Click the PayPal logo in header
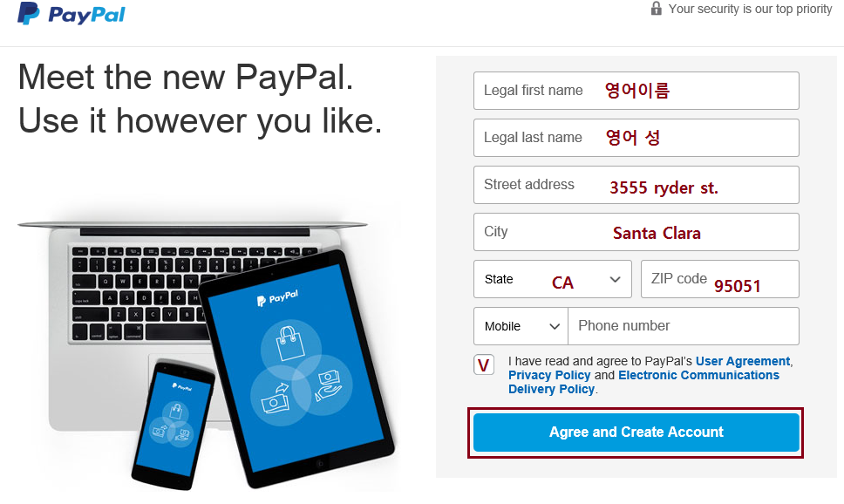This screenshot has height=504, width=844. (71, 13)
